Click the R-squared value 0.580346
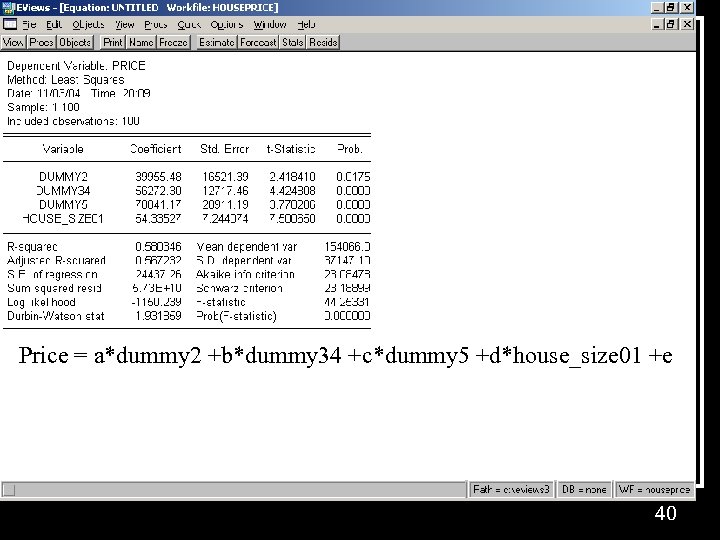The image size is (720, 540). click(158, 247)
